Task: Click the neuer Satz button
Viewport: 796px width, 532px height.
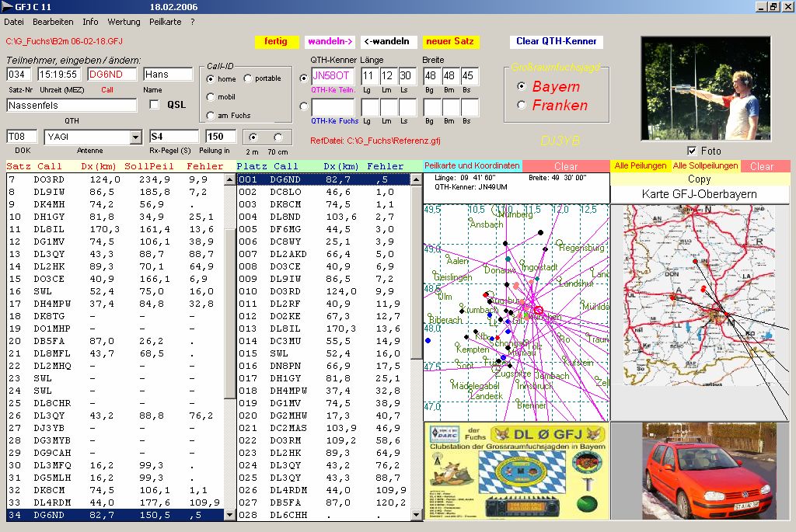Action: [x=451, y=42]
